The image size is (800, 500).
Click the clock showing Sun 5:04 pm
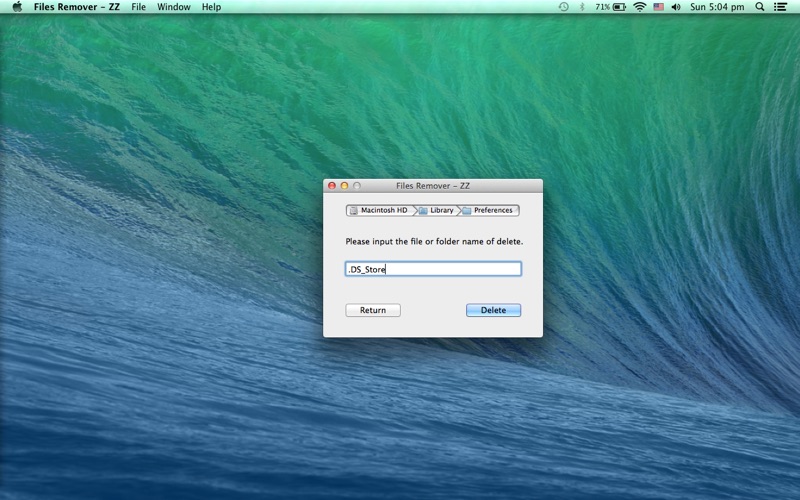(717, 7)
